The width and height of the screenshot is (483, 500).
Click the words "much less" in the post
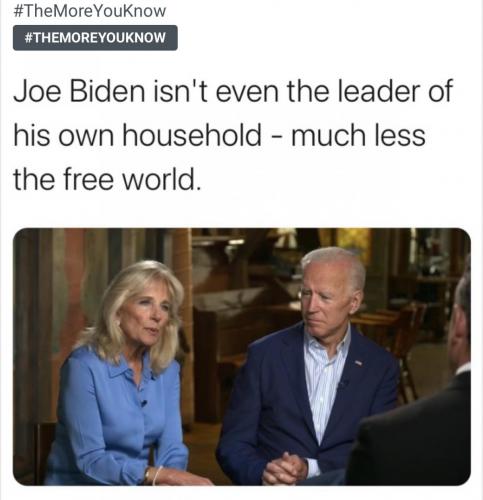[x=358, y=135]
